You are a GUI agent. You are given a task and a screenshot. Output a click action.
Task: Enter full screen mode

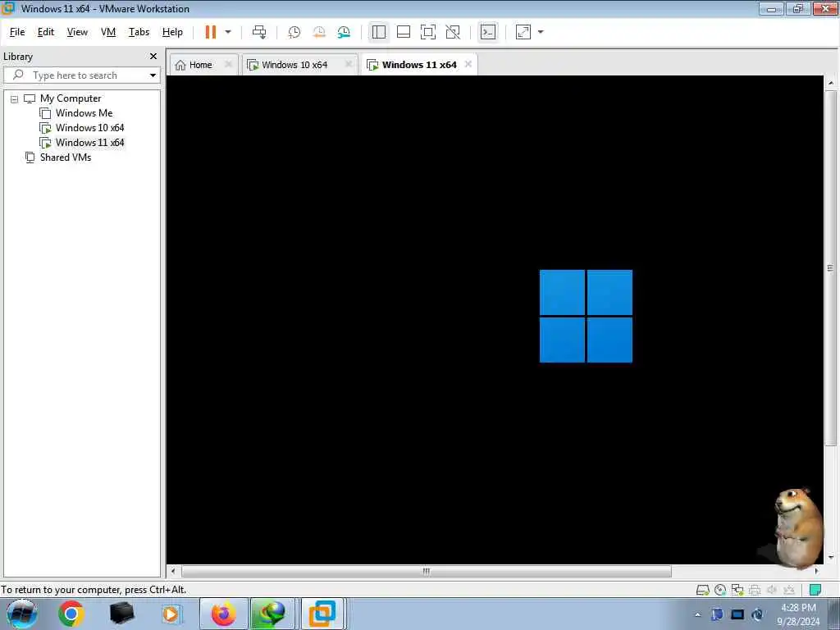point(428,32)
